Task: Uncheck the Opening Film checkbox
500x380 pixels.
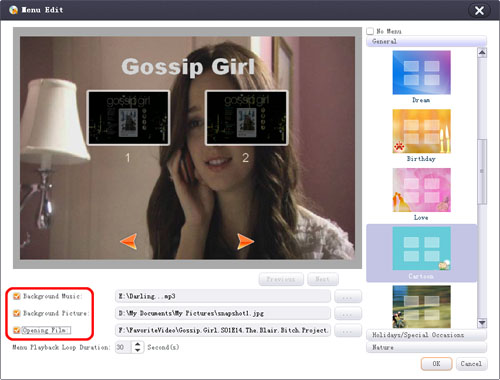Action: [x=17, y=330]
